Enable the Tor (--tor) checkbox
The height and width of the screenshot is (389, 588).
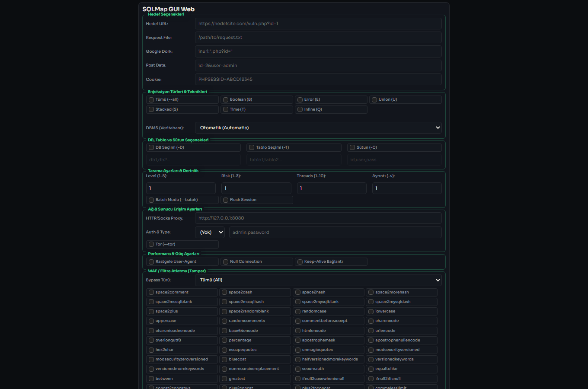click(x=151, y=245)
